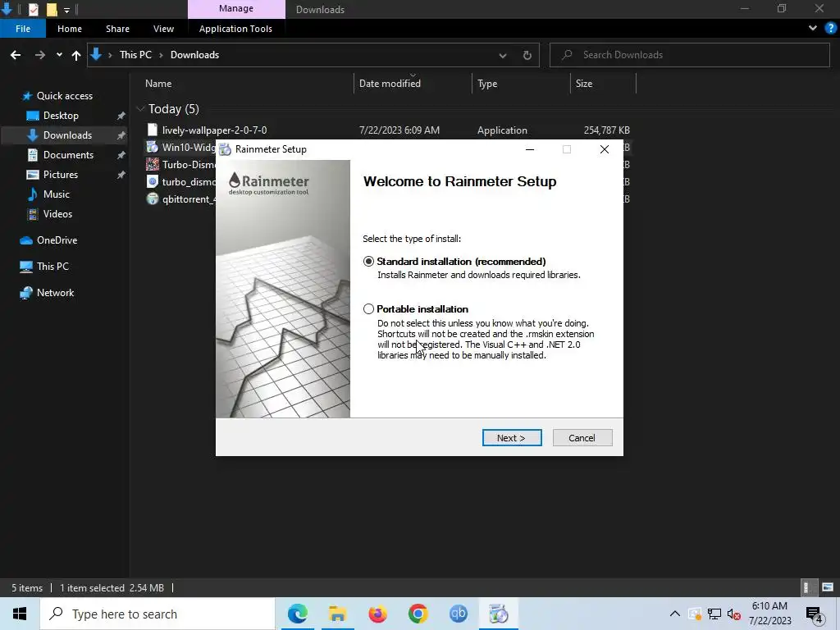Viewport: 840px width, 630px height.
Task: Sort by Size column header
Action: [x=584, y=84]
